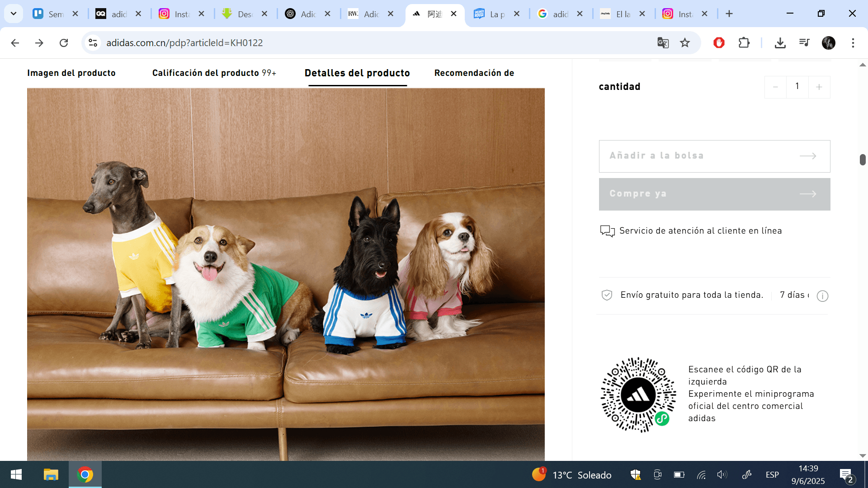Go back to previous page
868x488 pixels.
15,42
